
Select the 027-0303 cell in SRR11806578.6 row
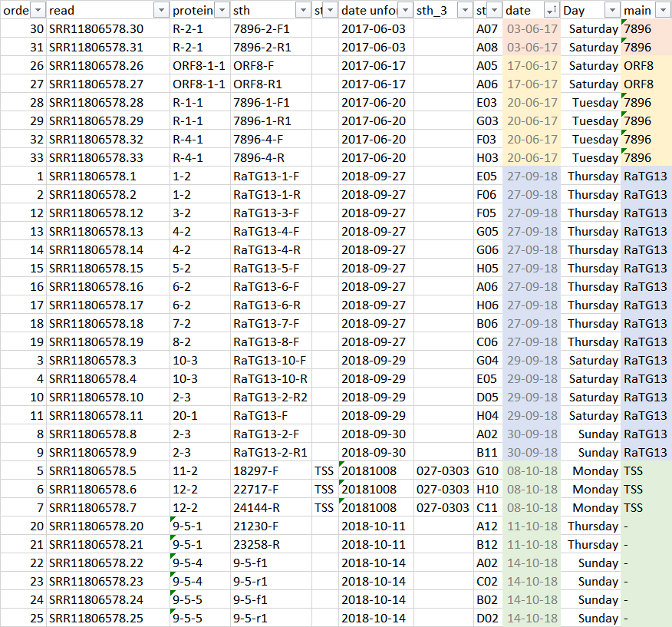443,490
